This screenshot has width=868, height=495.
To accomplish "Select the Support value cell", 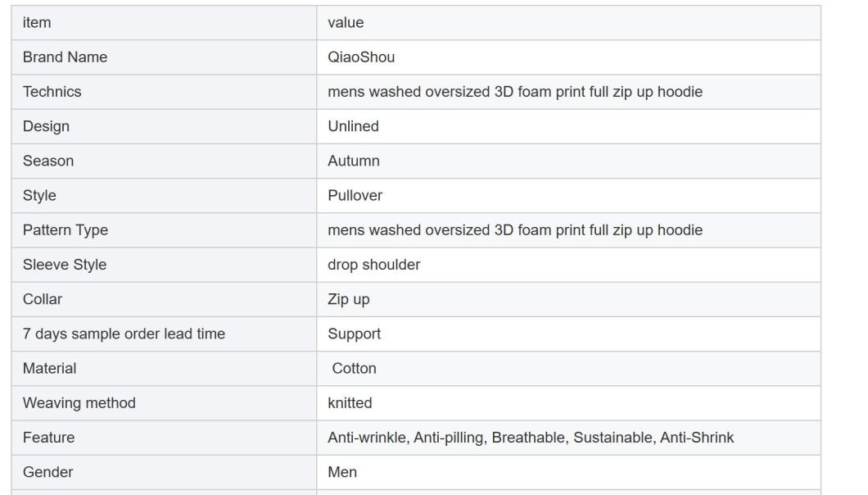I will coord(568,334).
